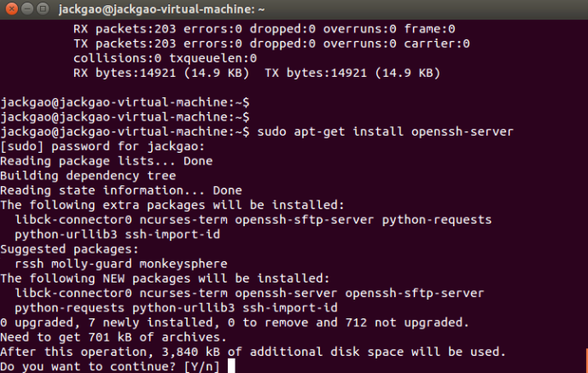Click the 'collisions:0 txqueuelen:0' line
Image resolution: width=588 pixels, height=373 pixels.
pyautogui.click(x=166, y=58)
